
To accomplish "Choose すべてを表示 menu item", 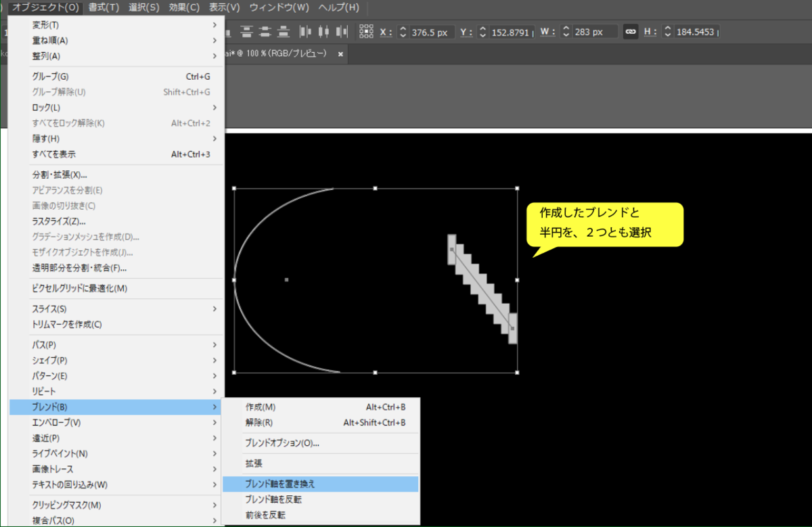I will (116, 154).
